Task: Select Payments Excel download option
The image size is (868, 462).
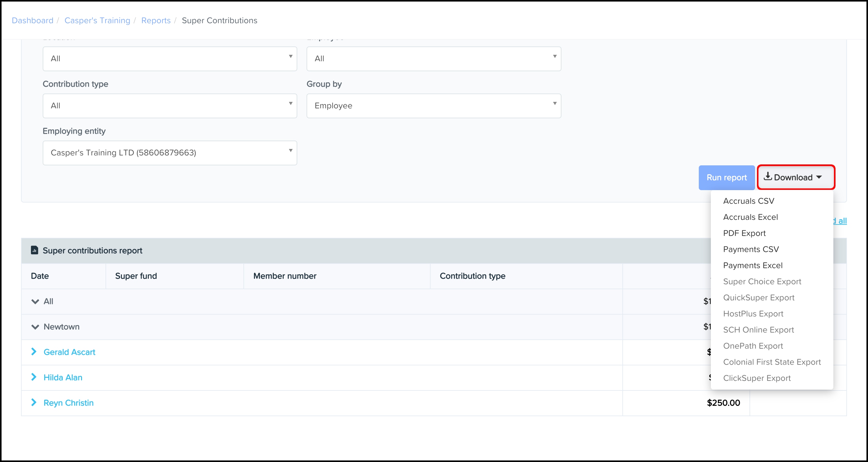Action: pos(752,265)
